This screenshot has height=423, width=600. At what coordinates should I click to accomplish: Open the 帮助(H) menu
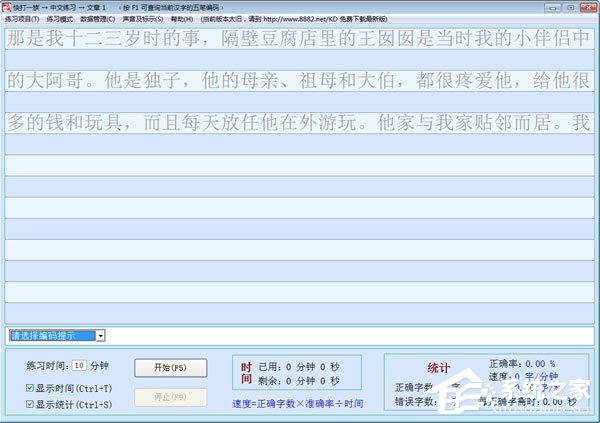click(182, 19)
